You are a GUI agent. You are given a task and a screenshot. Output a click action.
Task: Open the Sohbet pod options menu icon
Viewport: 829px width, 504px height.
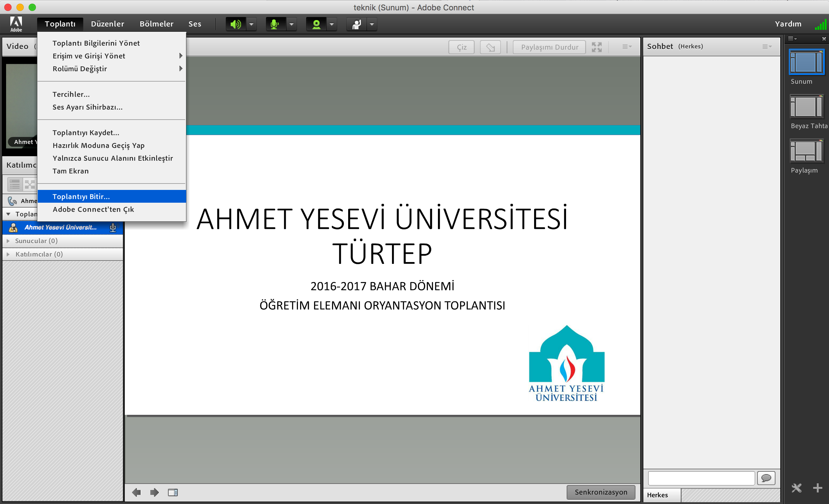[x=767, y=47]
